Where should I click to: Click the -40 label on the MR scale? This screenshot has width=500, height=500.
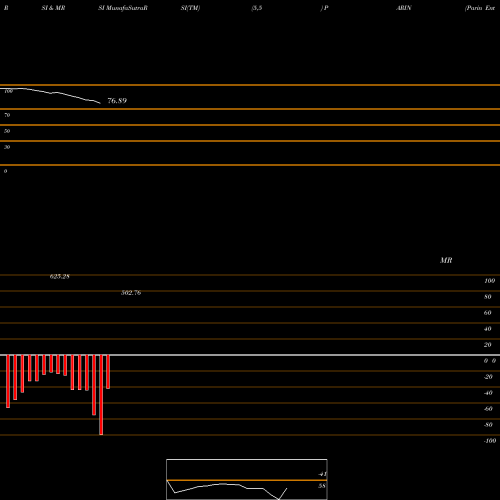(x=488, y=393)
